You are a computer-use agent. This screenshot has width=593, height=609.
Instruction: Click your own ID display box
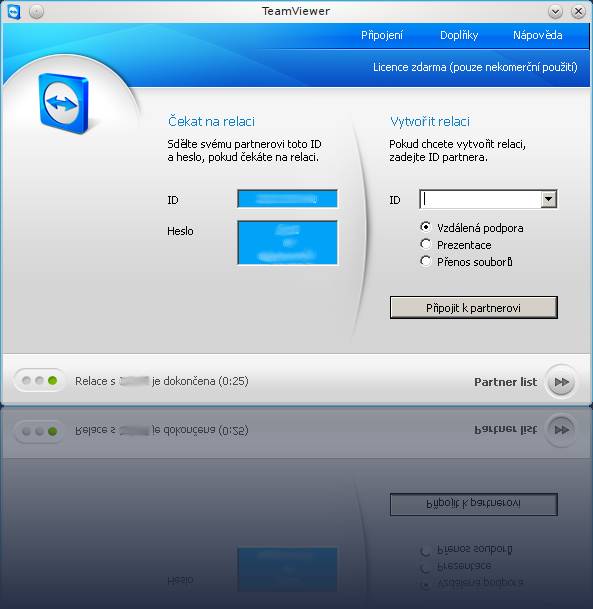point(287,199)
